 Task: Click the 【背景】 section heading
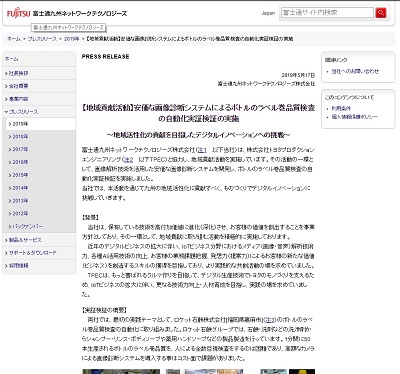[90, 217]
